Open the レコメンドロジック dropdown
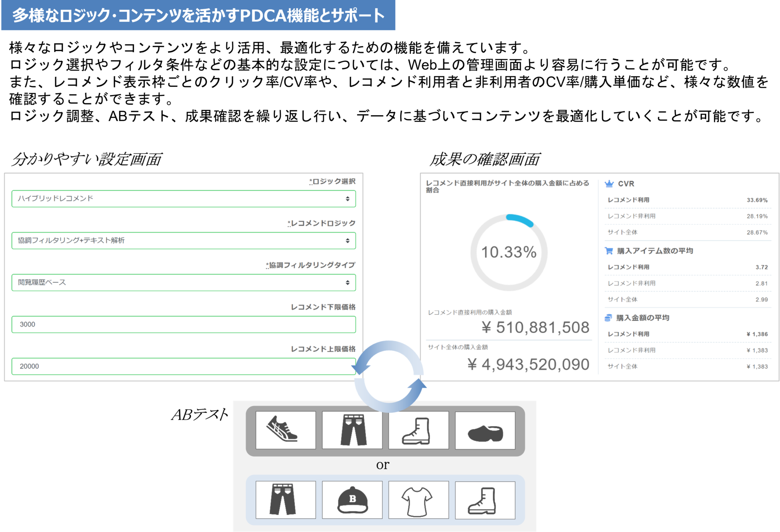The image size is (780, 532). click(184, 241)
